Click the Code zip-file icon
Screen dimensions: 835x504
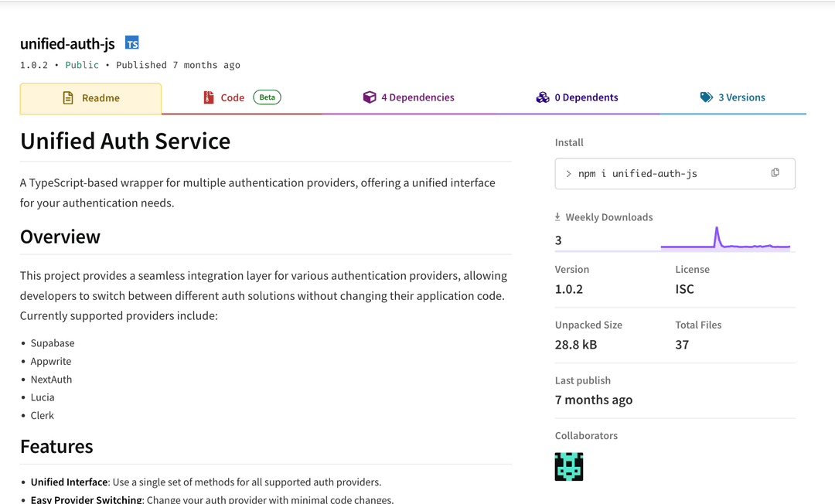[x=208, y=97]
